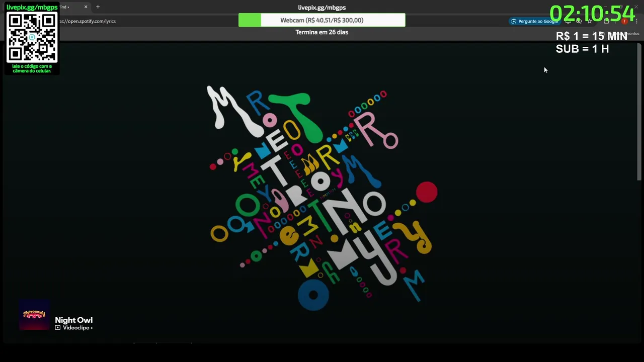This screenshot has width=644, height=362.
Task: Click the Webcam donation progress bar
Action: (x=322, y=20)
